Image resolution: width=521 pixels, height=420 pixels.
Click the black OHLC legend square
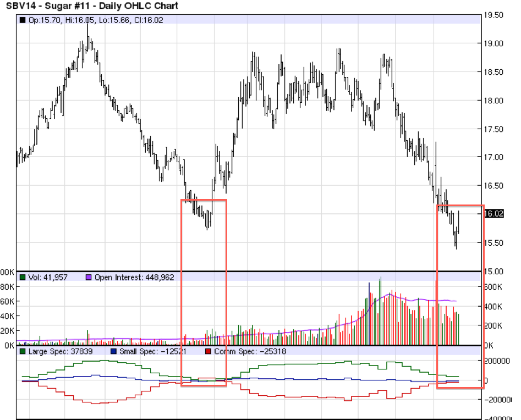23,20
